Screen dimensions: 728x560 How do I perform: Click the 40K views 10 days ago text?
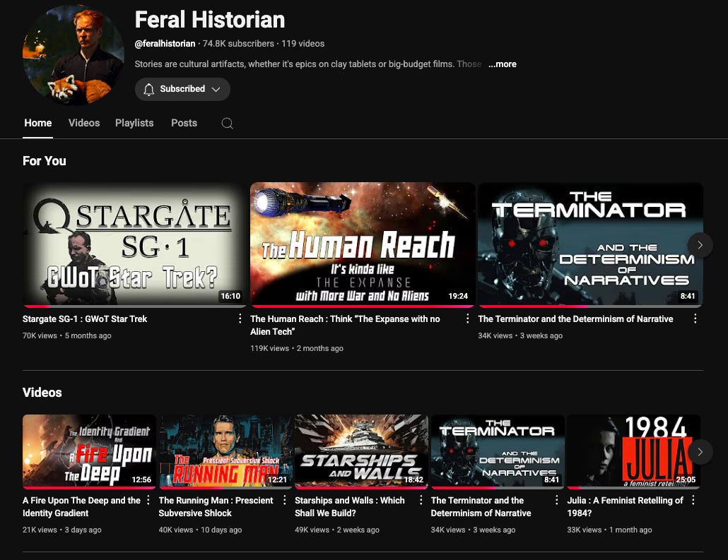click(x=200, y=530)
